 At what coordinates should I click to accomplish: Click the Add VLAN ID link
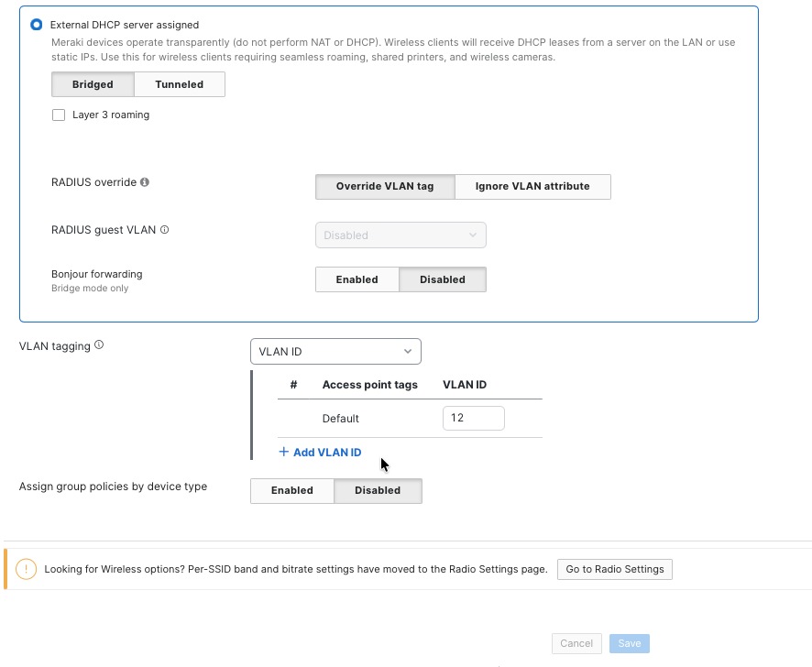[319, 452]
